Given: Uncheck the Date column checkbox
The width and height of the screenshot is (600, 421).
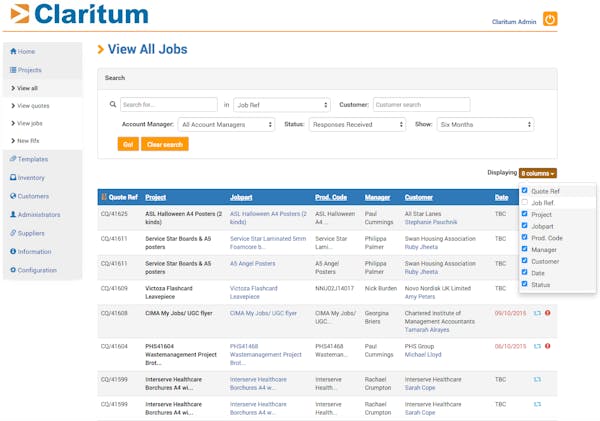Looking at the screenshot, I should click(525, 272).
